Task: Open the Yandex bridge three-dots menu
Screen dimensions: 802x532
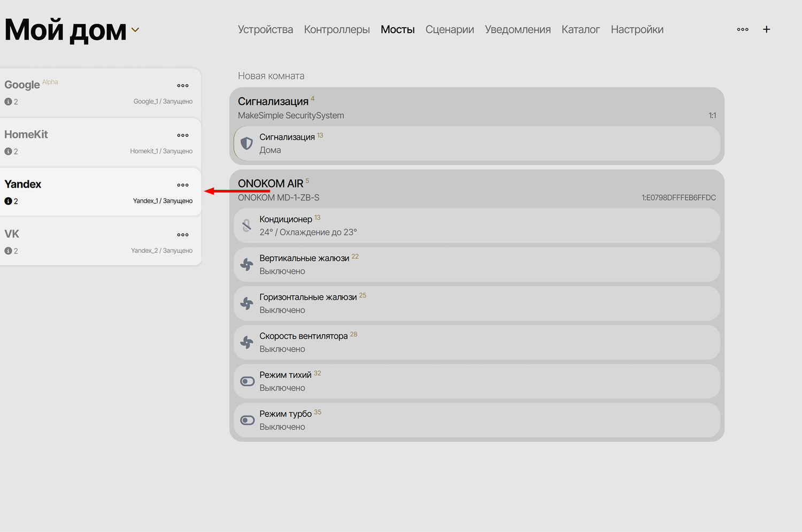Action: pyautogui.click(x=183, y=185)
